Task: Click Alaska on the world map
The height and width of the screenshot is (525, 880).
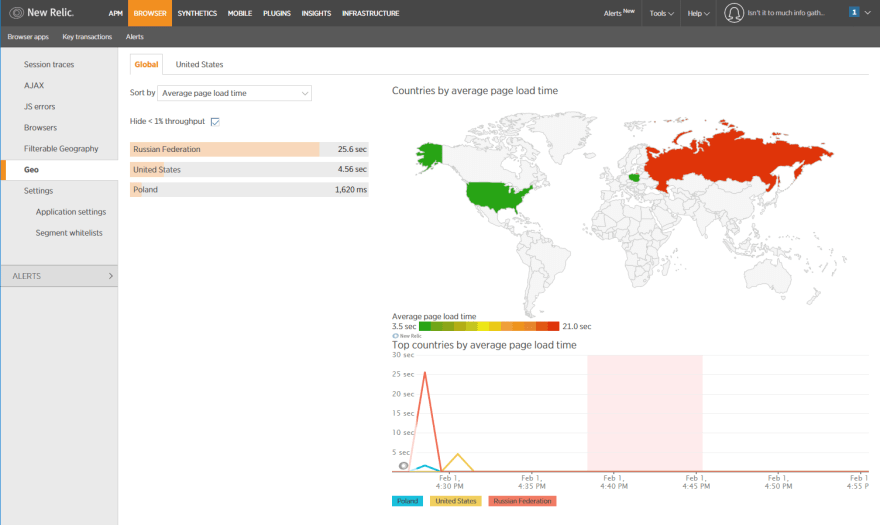Action: [x=430, y=154]
